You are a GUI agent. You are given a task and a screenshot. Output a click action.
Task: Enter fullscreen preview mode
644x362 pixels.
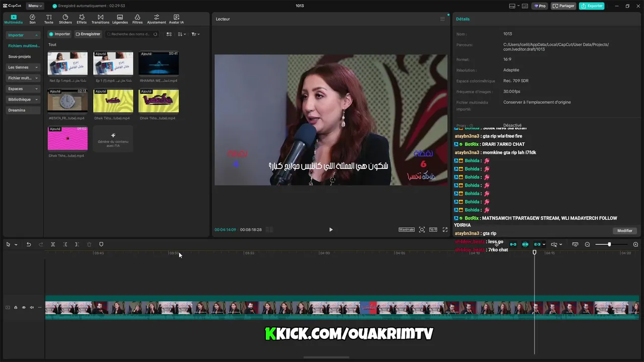point(445,229)
